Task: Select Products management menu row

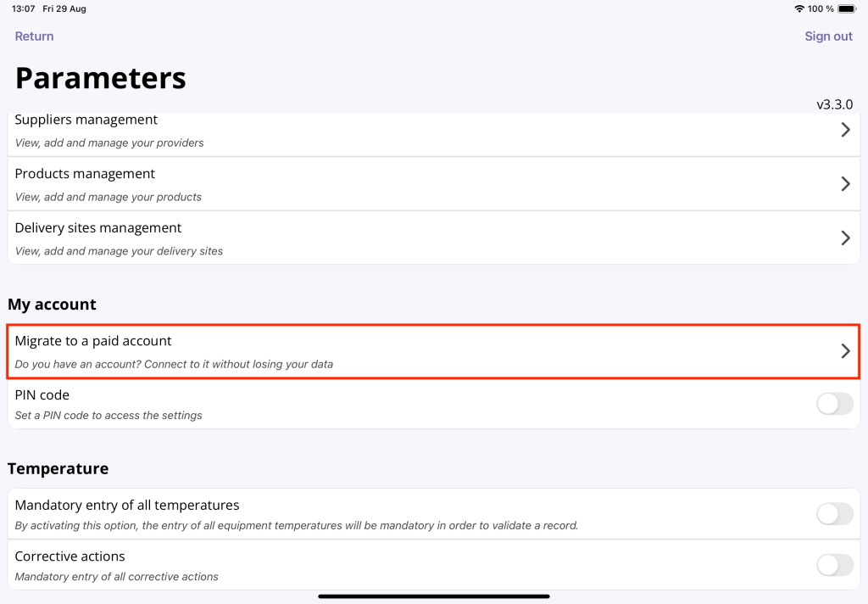Action: pyautogui.click(x=339, y=184)
